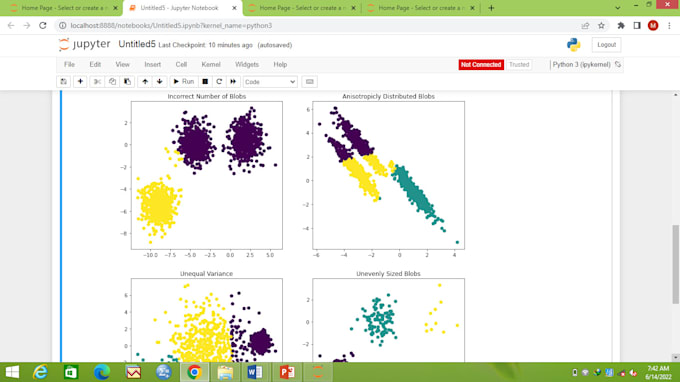Click the Anisotropicly Distributed Blobs plot
The height and width of the screenshot is (382, 680).
(x=389, y=175)
